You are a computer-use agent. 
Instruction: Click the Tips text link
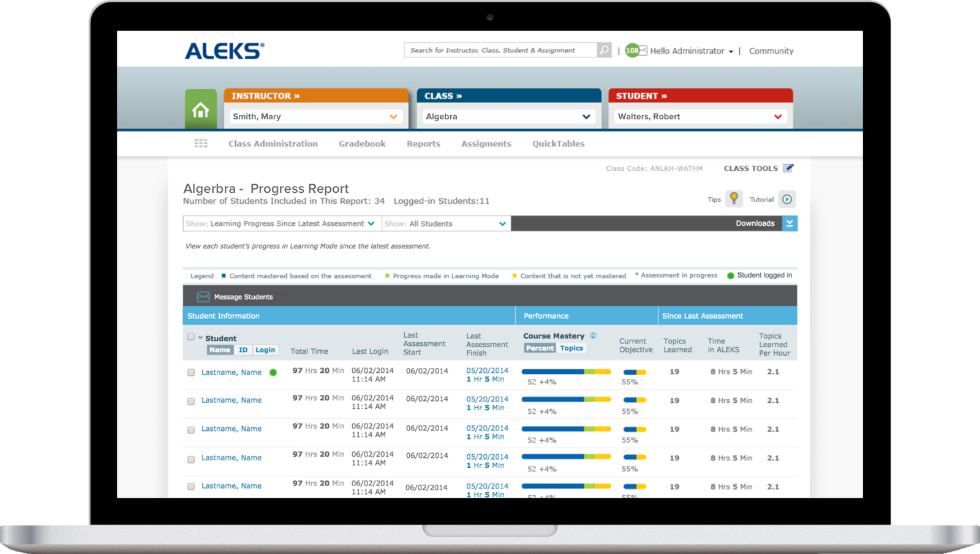tap(714, 200)
